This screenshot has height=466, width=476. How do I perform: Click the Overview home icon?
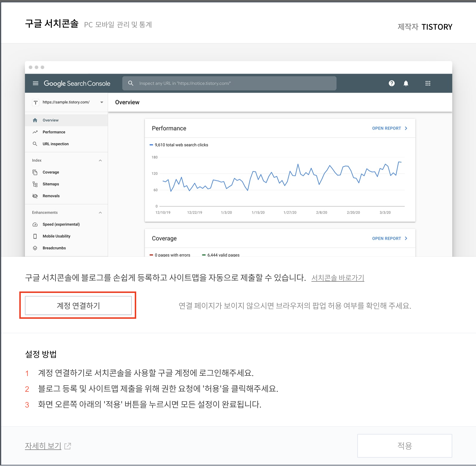tap(35, 120)
